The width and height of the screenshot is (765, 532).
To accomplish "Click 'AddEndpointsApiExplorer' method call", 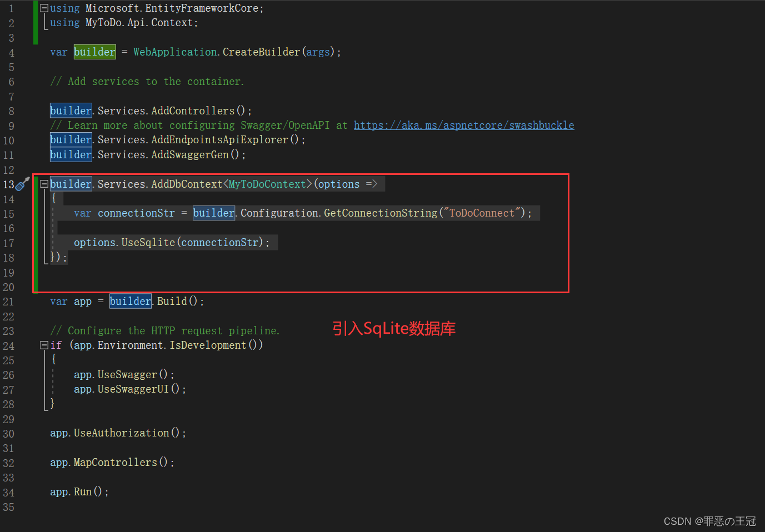I will (219, 139).
